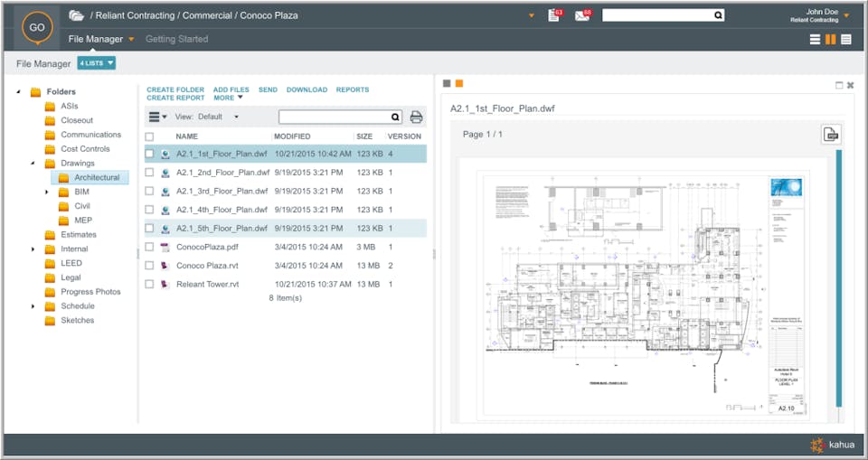Open the Getting Started tab
Image resolution: width=868 pixels, height=460 pixels.
click(x=176, y=39)
